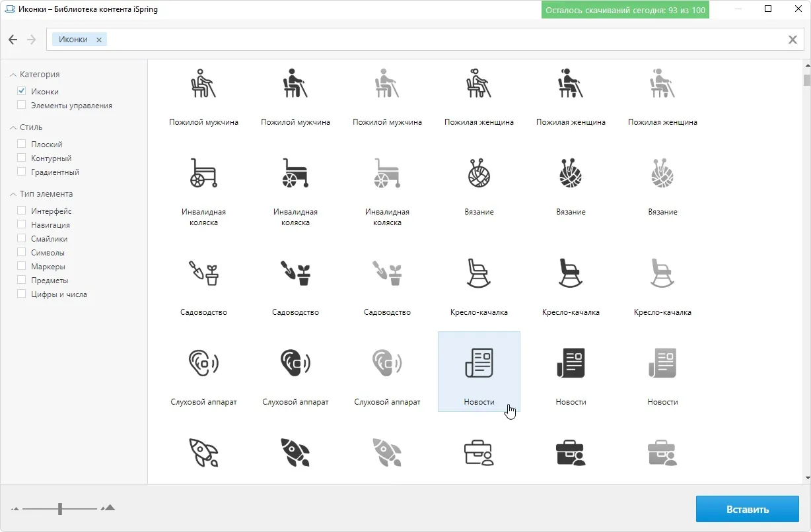The height and width of the screenshot is (532, 811).
Task: Click the scrollbar up arrow
Action: pyautogui.click(x=806, y=66)
